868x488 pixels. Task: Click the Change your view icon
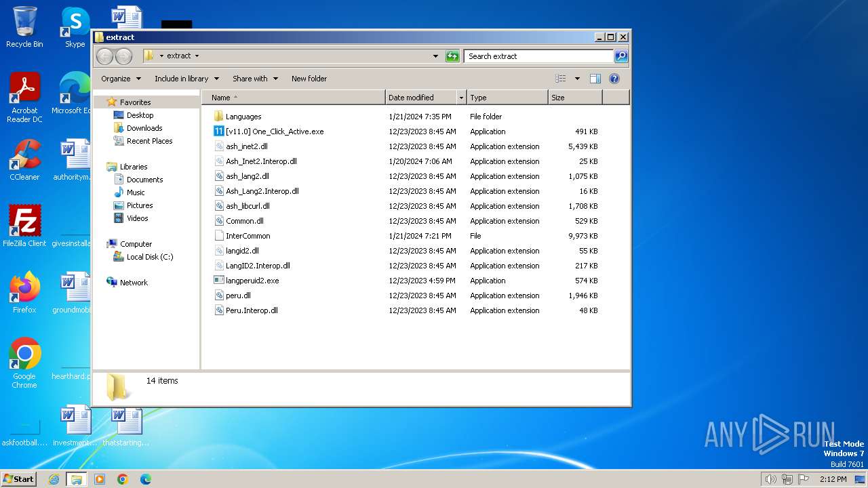coord(560,79)
